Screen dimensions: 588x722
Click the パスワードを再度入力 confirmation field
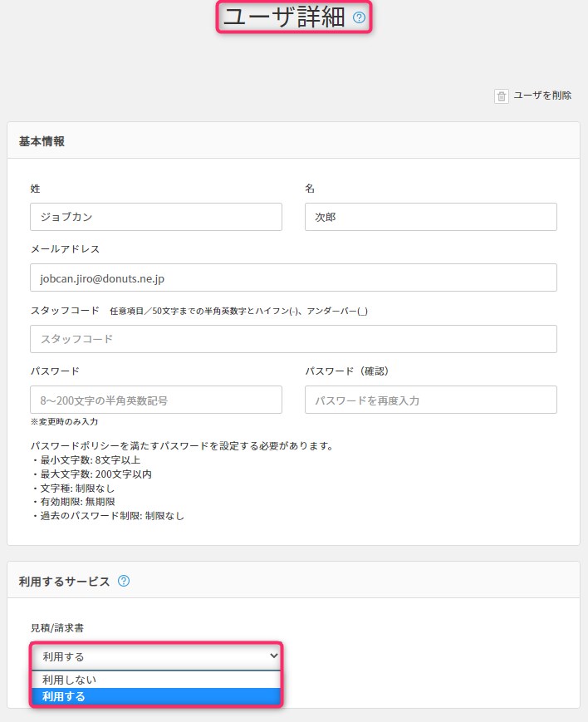(x=430, y=400)
